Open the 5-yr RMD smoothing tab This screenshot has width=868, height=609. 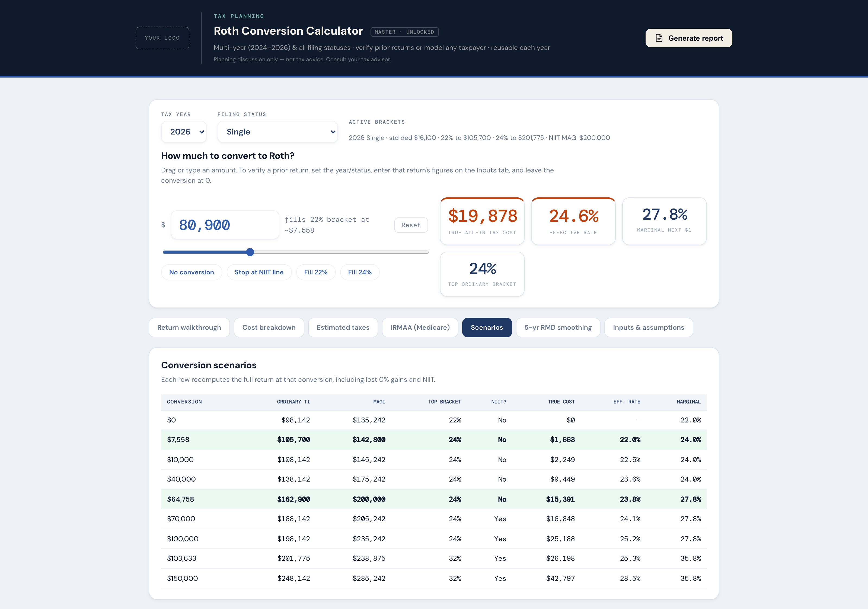point(558,328)
